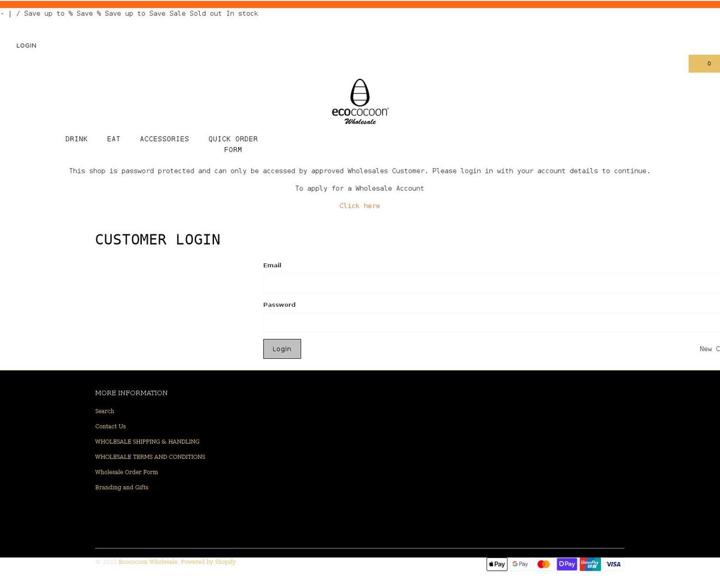Open the Search footer link
This screenshot has height=588, width=720.
tap(105, 411)
